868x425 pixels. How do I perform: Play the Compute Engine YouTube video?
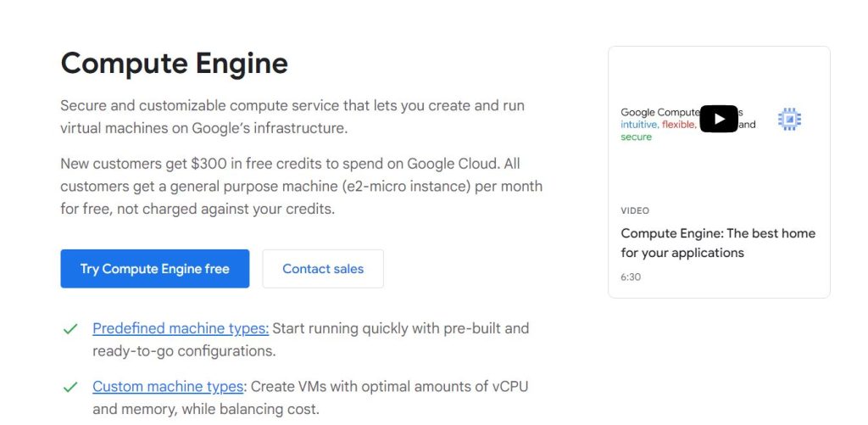point(719,120)
